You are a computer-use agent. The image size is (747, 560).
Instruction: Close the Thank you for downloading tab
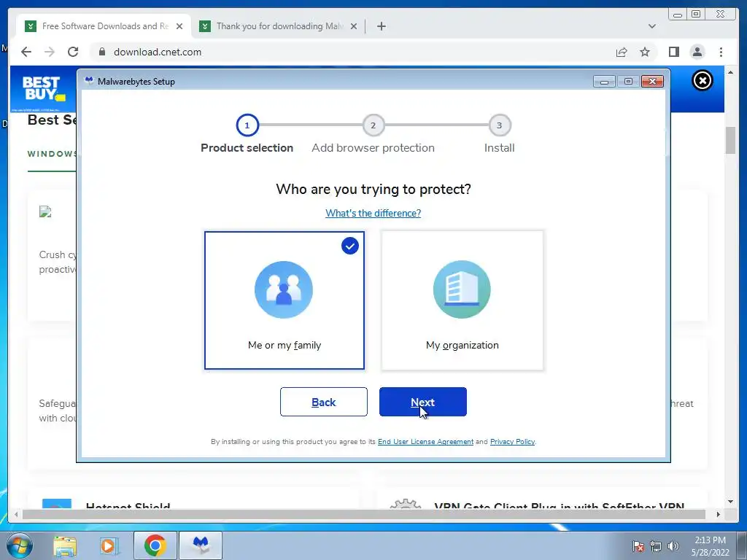pyautogui.click(x=354, y=26)
